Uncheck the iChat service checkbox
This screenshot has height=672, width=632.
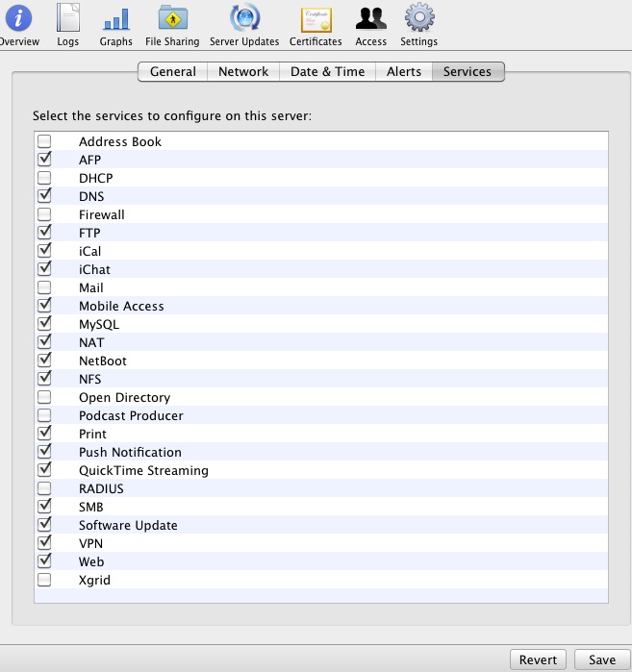[44, 269]
